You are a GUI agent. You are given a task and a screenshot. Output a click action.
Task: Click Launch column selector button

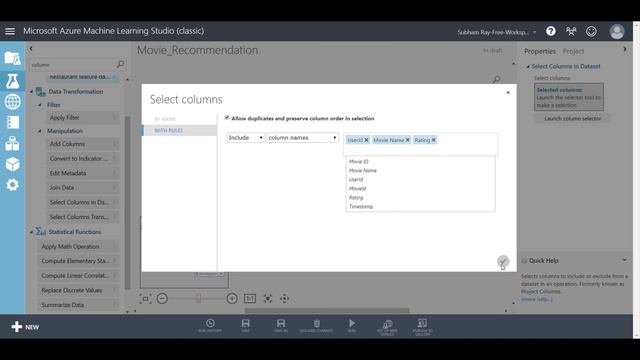(x=572, y=118)
